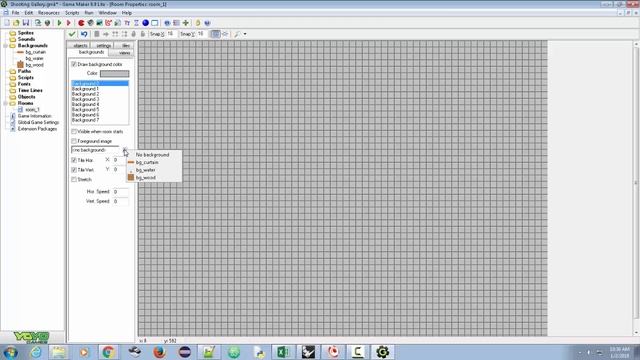Screen dimensions: 640x360
Task: Click the Game Maker icon in taskbar
Action: [x=382, y=352]
